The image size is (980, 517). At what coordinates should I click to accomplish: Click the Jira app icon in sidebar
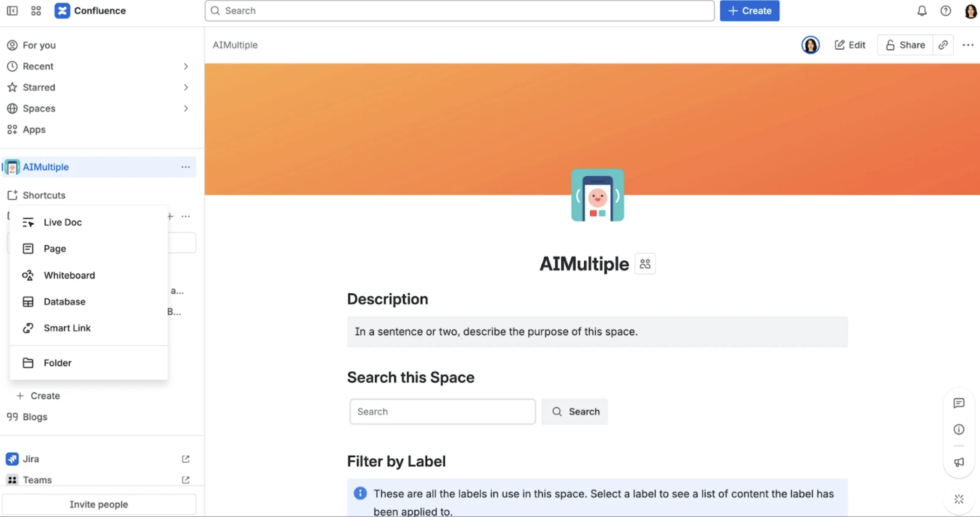click(12, 459)
